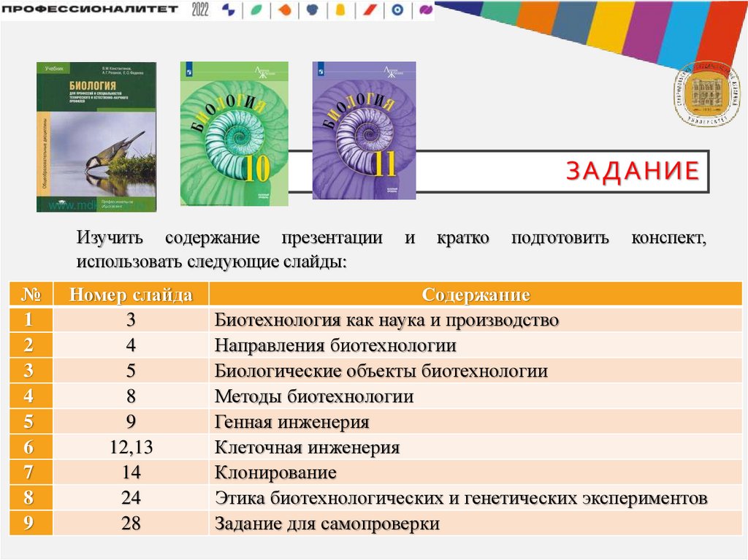Click the dark blue cluster icon in the header
Viewport: 748px width, 560px height.
point(313,10)
